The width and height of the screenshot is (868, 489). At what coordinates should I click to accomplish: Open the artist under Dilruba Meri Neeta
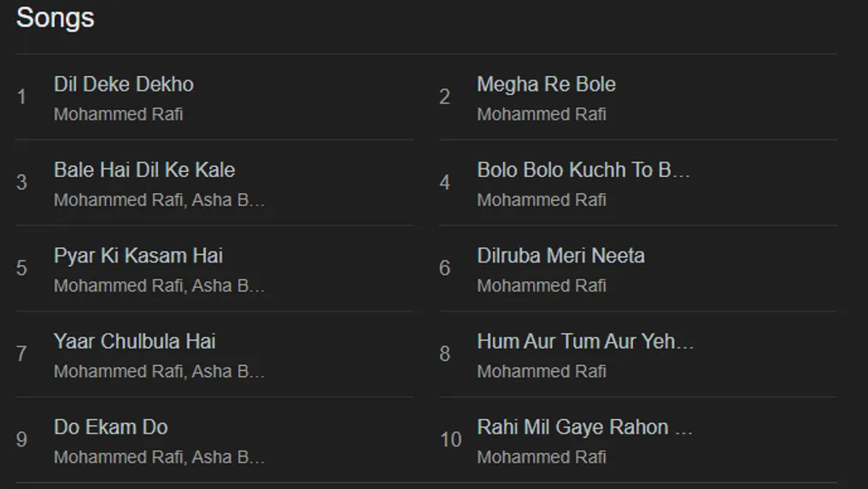pyautogui.click(x=542, y=286)
